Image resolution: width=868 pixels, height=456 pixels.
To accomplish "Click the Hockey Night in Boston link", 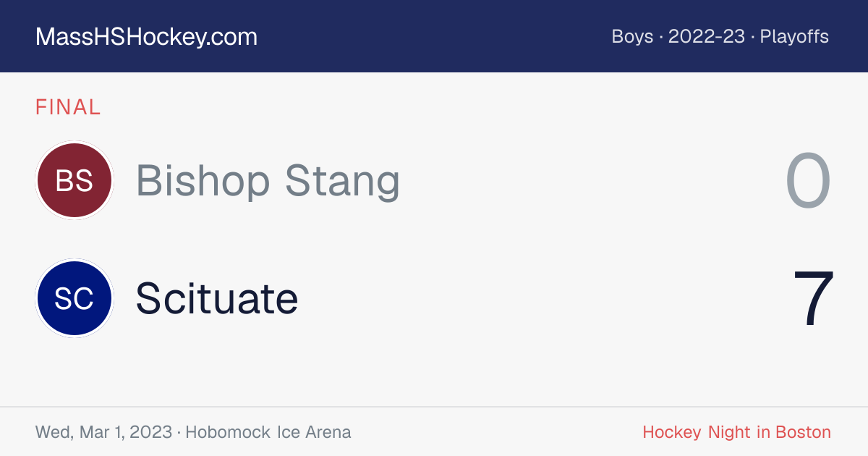I will point(737,432).
